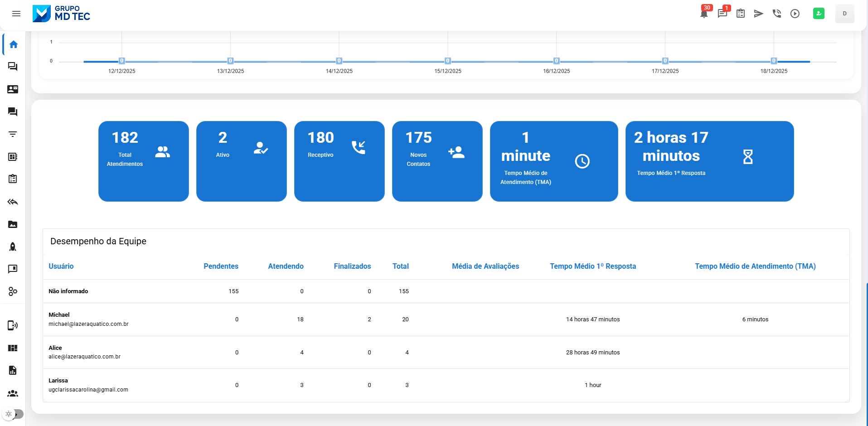Click the paper plane send icon
868x426 pixels.
click(758, 14)
